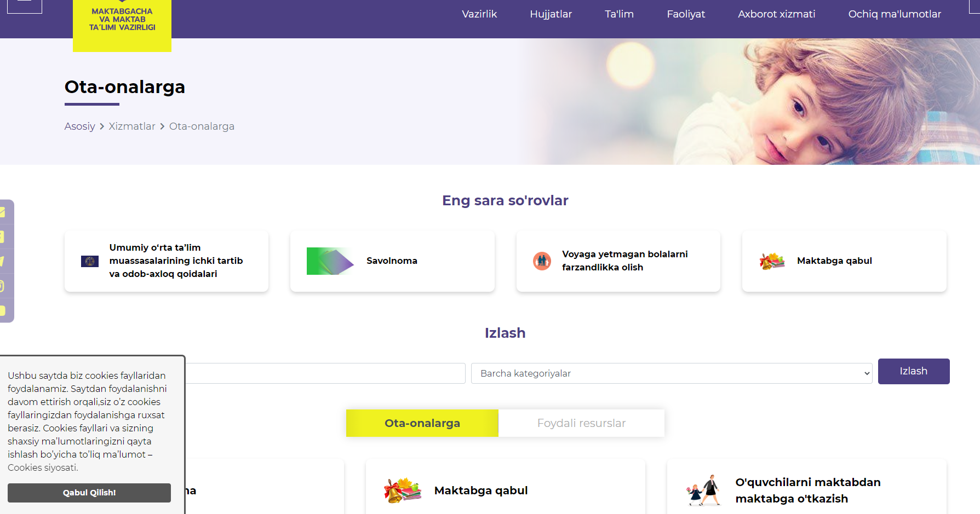Open the Hujjatlar menu

(551, 14)
